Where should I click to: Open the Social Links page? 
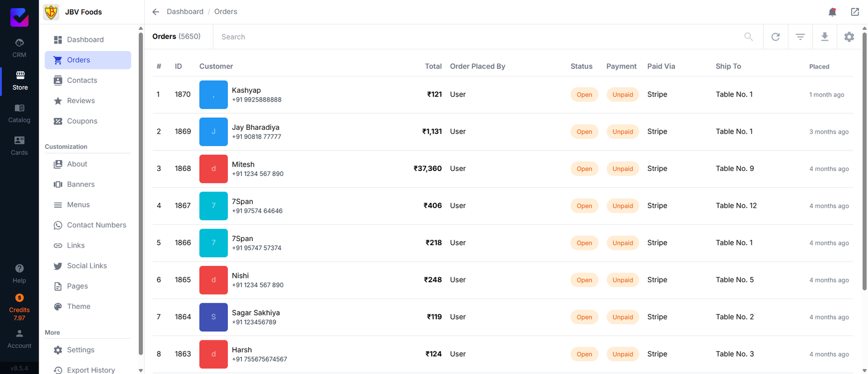pos(88,265)
